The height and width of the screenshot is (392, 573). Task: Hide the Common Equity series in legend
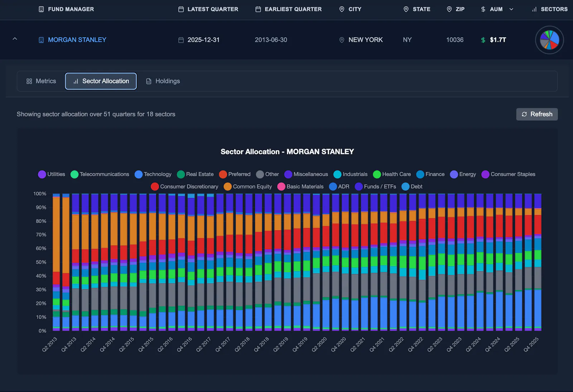tap(248, 187)
